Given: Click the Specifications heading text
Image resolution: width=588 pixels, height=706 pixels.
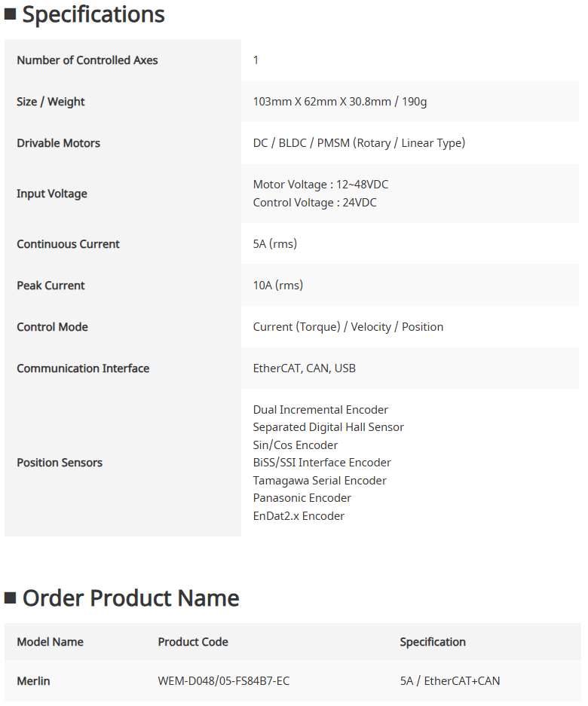Looking at the screenshot, I should point(93,14).
